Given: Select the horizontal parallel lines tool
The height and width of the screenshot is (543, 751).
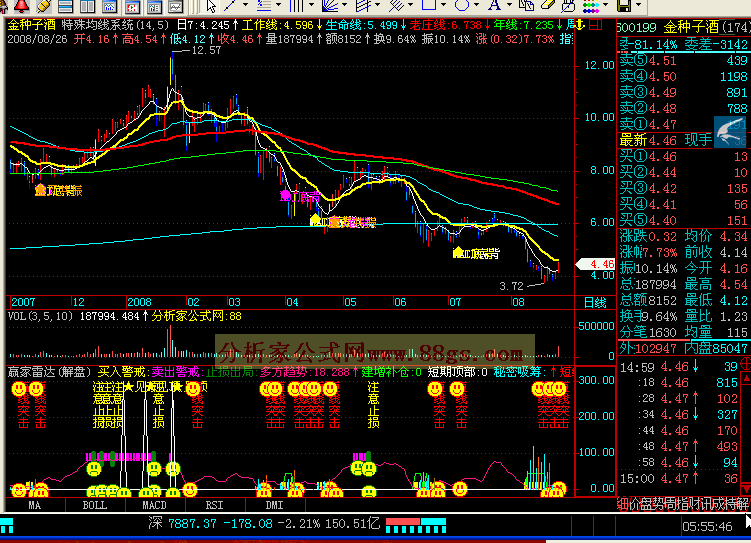Looking at the screenshot, I should click(x=264, y=5).
